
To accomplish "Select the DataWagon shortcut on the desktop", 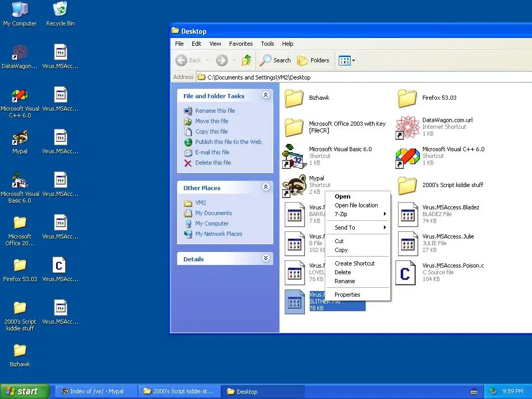I will tap(20, 56).
